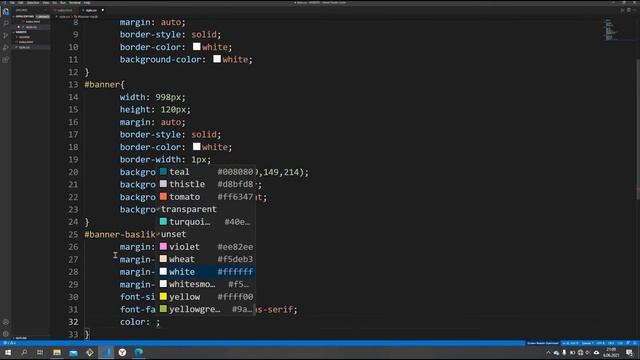
Task: Open the Help menu
Action: point(87,3)
